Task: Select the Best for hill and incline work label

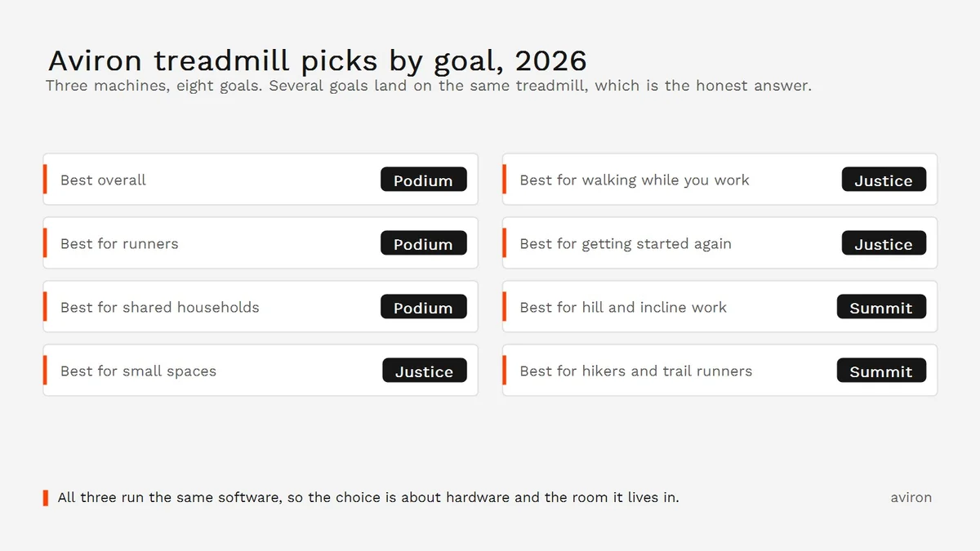Action: click(x=623, y=308)
